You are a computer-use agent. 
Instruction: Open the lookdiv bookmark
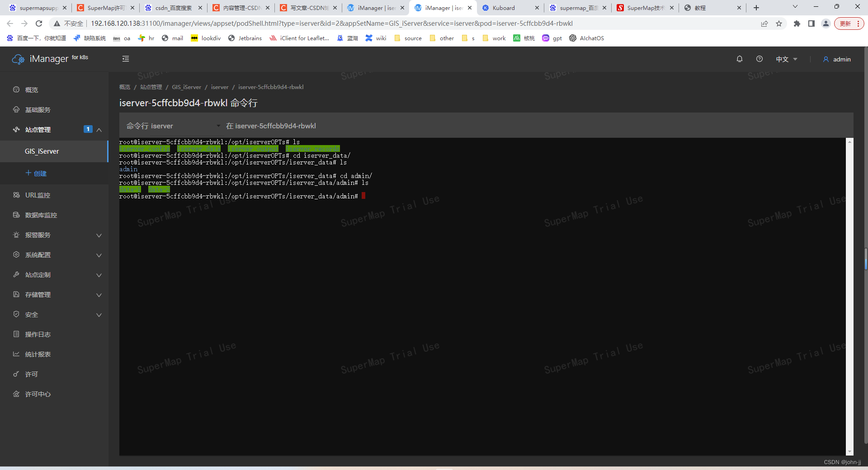(x=206, y=38)
